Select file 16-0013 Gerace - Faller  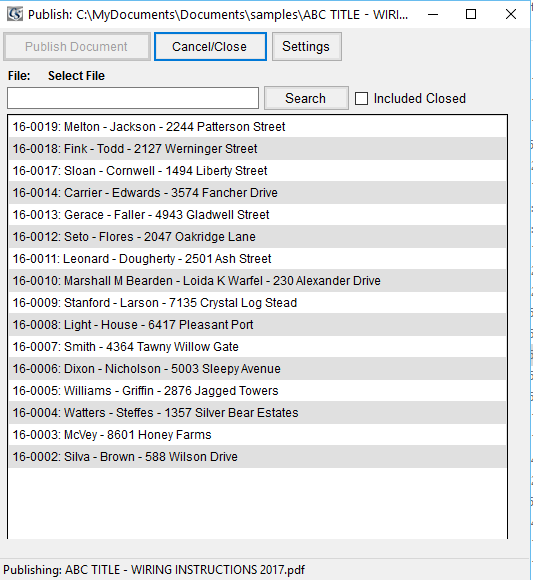[x=257, y=215]
